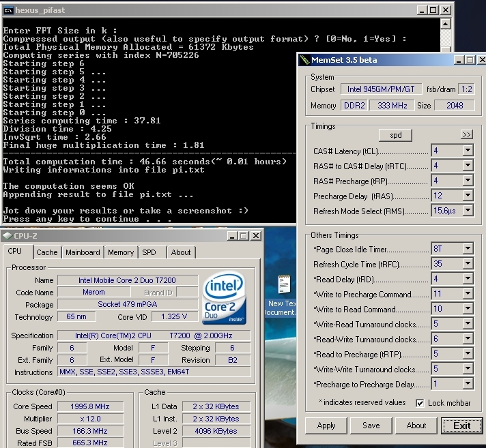486x448 pixels.
Task: Open the RAS# to CAS# Delay dropdown
Action: click(468, 166)
